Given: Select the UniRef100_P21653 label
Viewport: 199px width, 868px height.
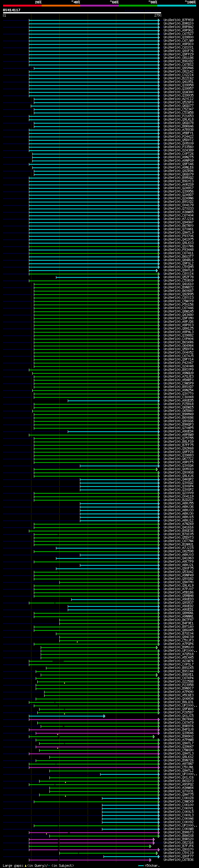Looking at the screenshot, I should click(178, 116).
